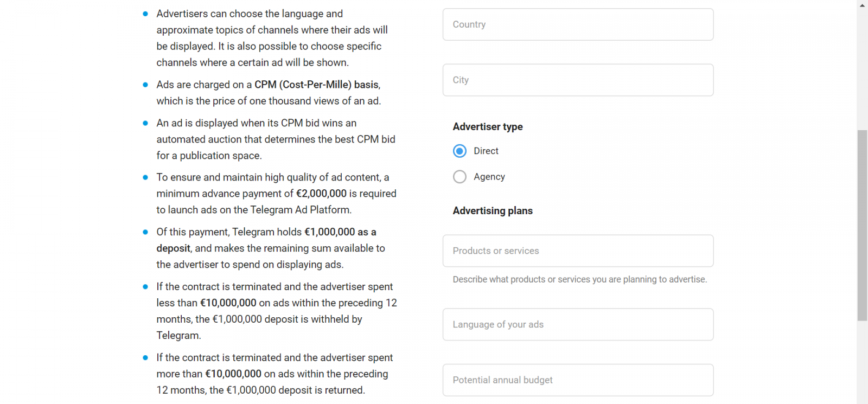The width and height of the screenshot is (868, 404).
Task: Click the 'less than €10,000,000' paragraph
Action: pyautogui.click(x=276, y=311)
